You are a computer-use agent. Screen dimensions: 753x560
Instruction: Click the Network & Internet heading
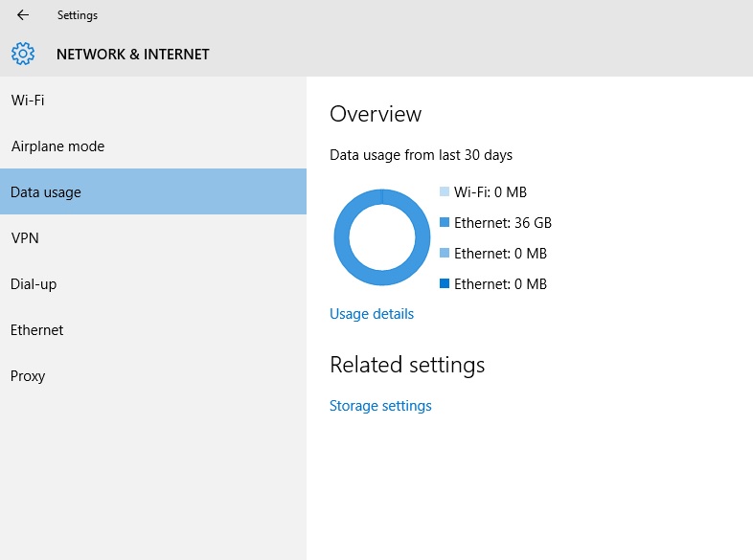(x=133, y=55)
